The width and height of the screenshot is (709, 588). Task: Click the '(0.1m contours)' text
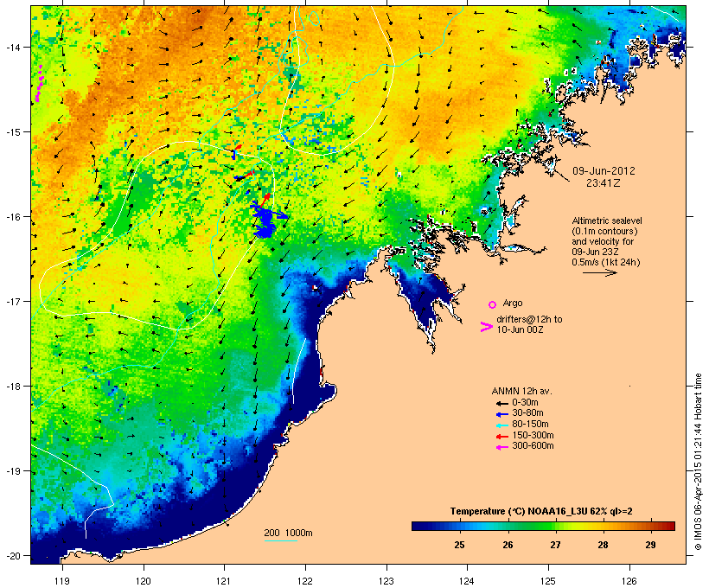tap(604, 231)
